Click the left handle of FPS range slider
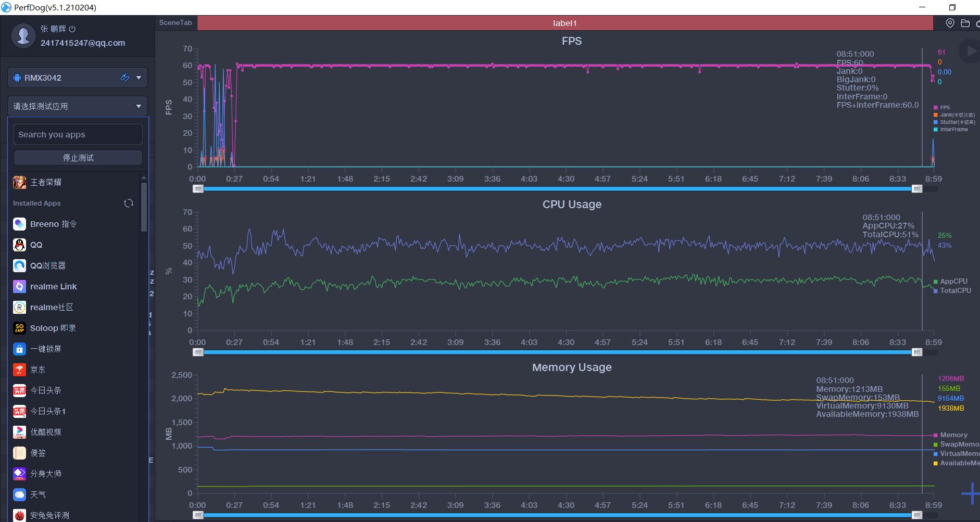 coord(198,189)
